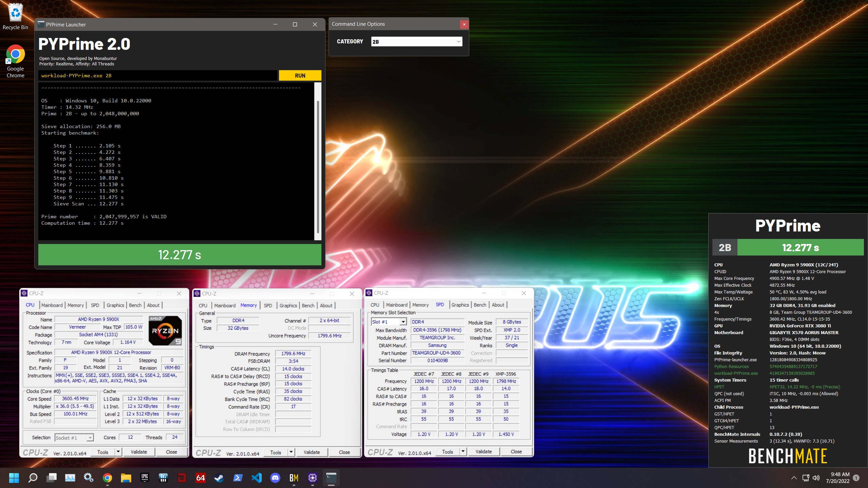Open notification center badge
The image size is (868, 488).
[x=856, y=478]
